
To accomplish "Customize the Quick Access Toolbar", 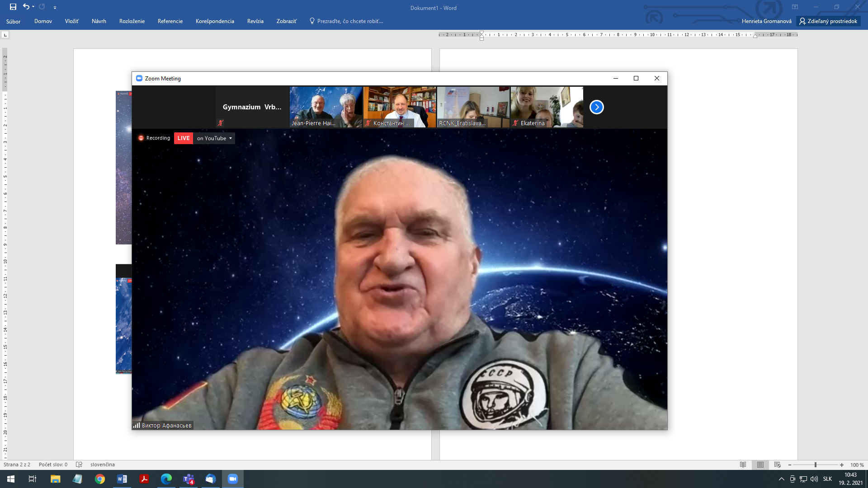I will [x=55, y=7].
